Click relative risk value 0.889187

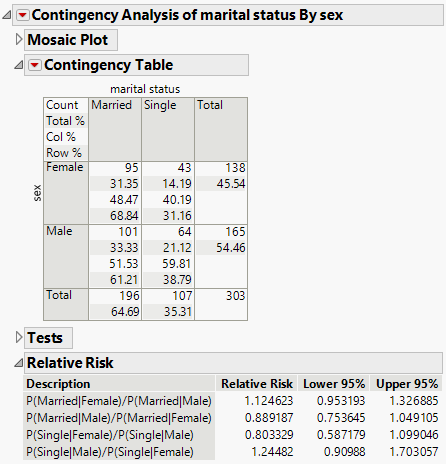pos(269,418)
